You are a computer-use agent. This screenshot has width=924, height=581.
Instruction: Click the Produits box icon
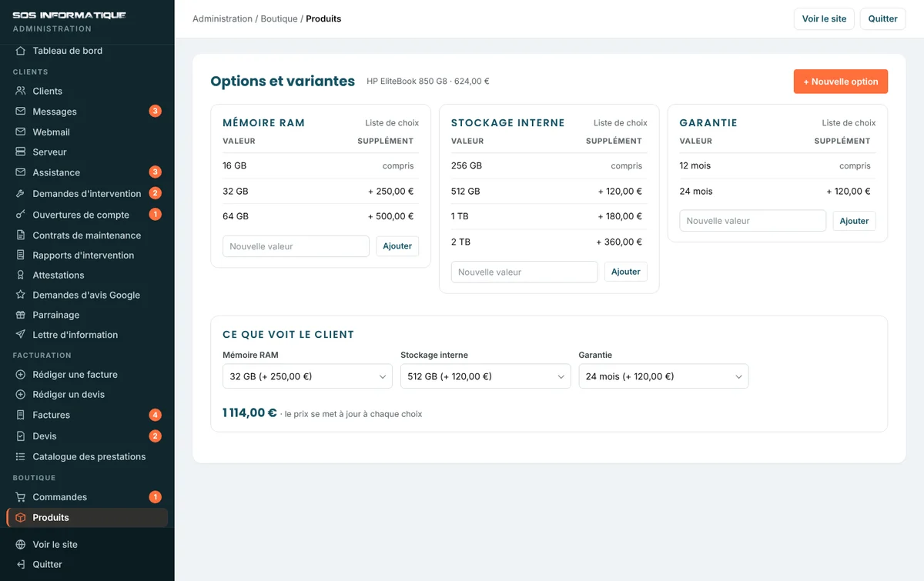click(x=21, y=518)
